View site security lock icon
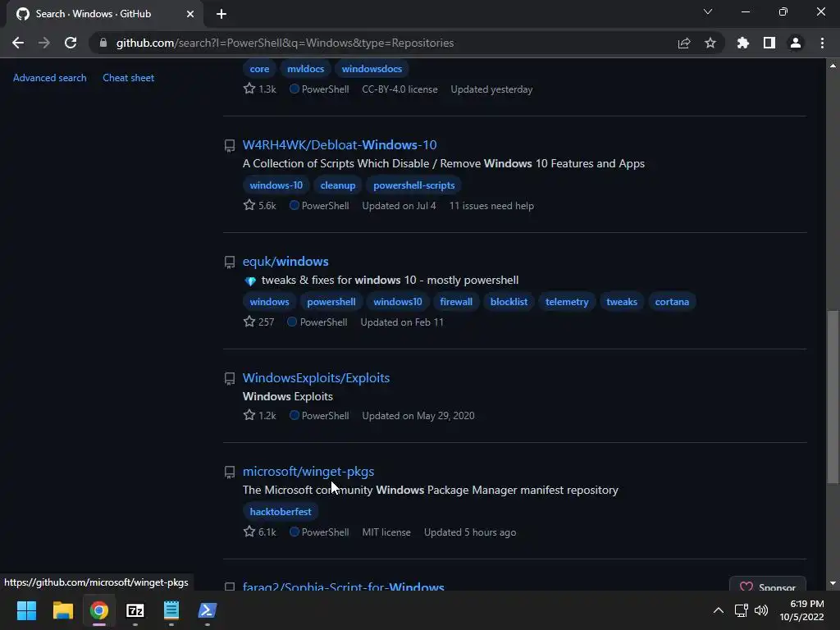This screenshot has width=840, height=630. coord(103,43)
